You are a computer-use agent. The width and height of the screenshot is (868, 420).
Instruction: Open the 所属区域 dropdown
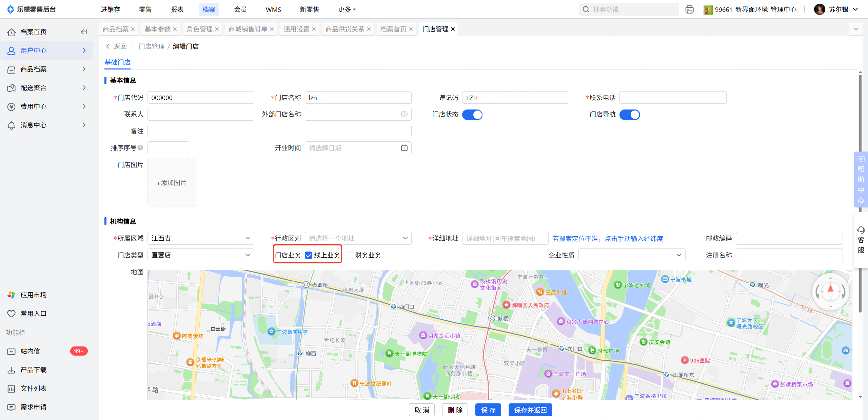tap(201, 238)
